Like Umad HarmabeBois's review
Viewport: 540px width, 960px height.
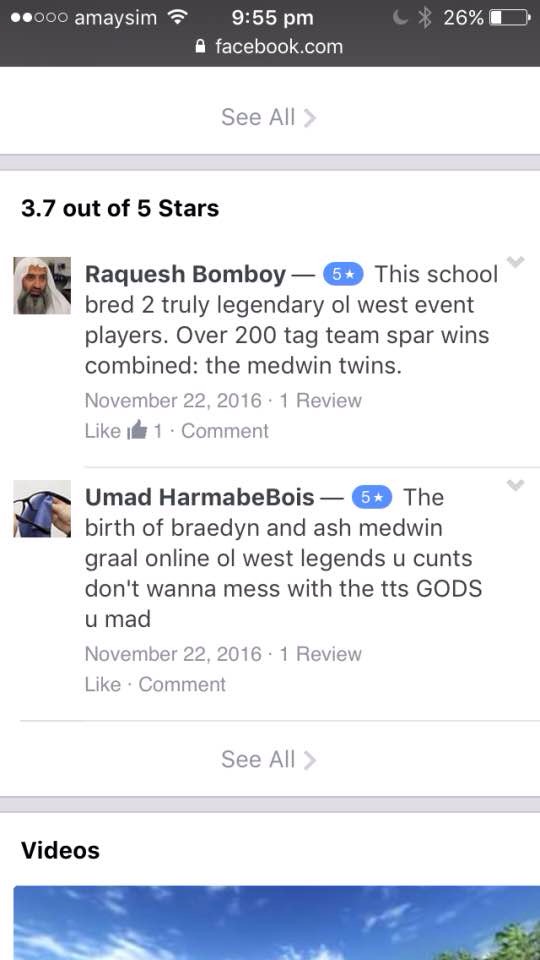(103, 684)
